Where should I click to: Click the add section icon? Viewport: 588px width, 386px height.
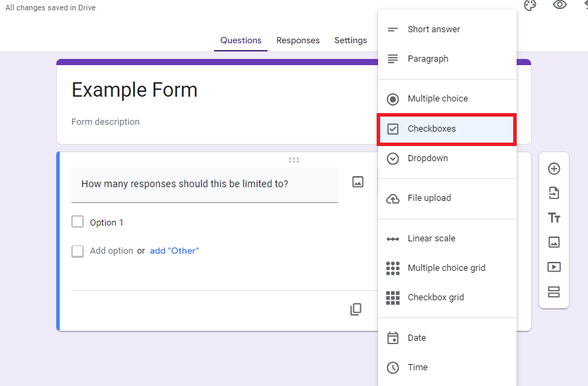[554, 291]
